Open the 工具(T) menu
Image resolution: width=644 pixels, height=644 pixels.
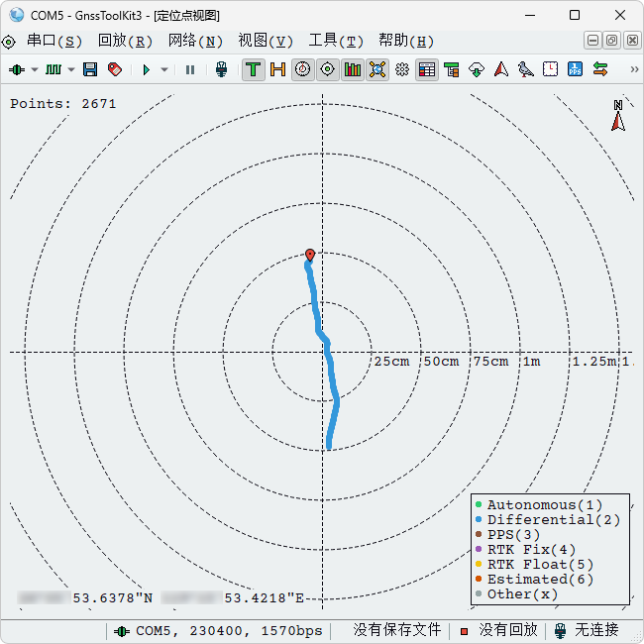336,41
